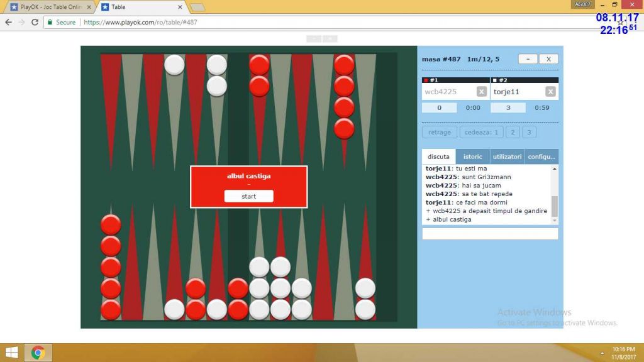Click the start button in the red dialog

tap(248, 196)
